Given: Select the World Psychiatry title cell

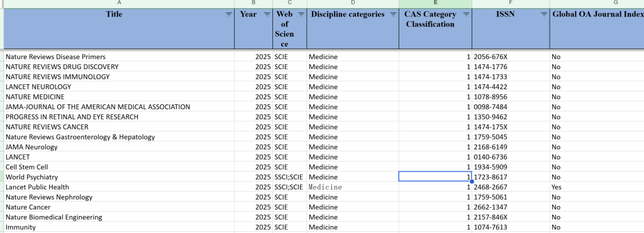Looking at the screenshot, I should (119, 177).
